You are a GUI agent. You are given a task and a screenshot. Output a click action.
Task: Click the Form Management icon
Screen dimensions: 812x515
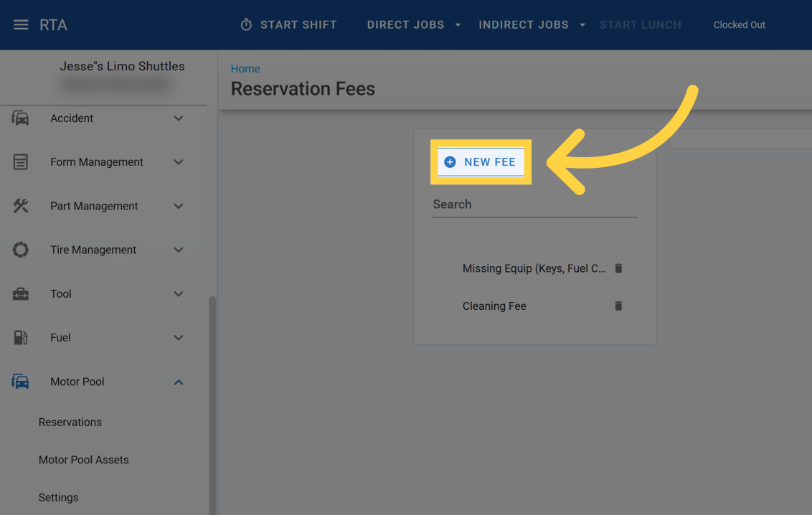click(x=21, y=162)
